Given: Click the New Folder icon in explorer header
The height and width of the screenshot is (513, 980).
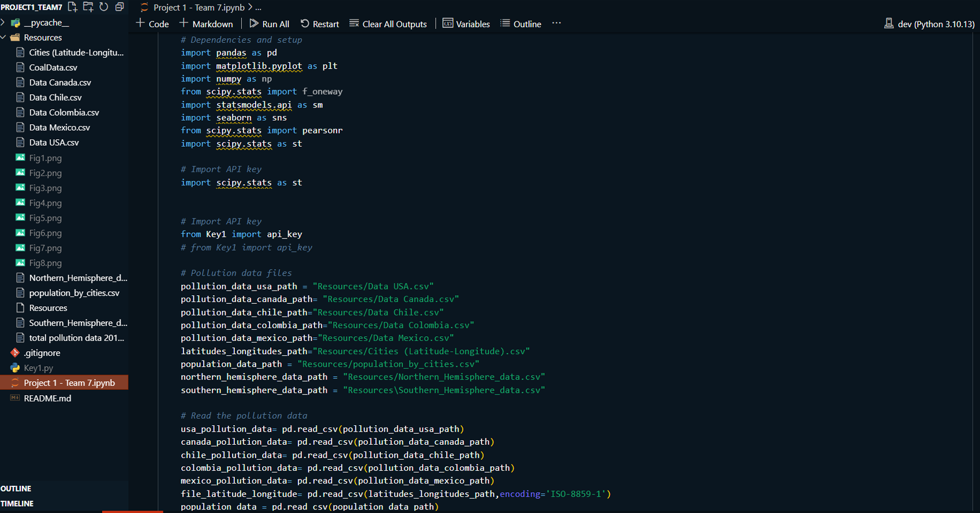Looking at the screenshot, I should coord(88,7).
